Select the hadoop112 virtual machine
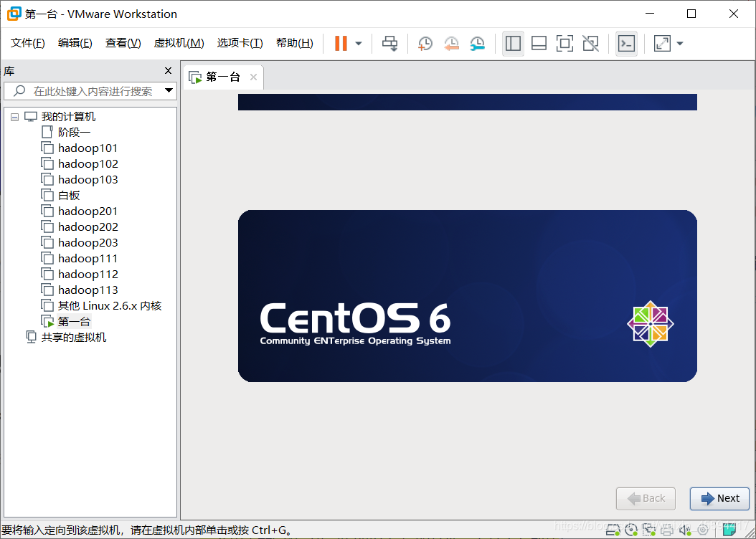The width and height of the screenshot is (756, 539). [x=88, y=274]
